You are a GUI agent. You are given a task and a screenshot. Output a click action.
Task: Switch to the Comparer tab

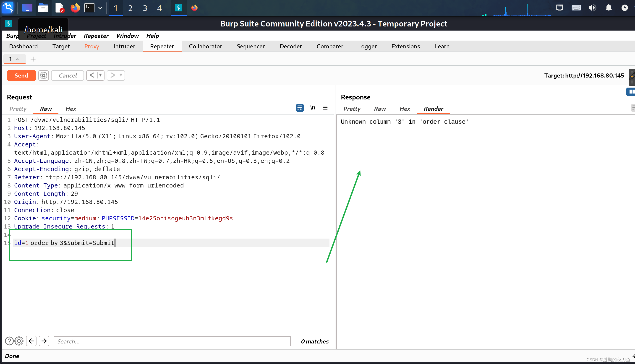[x=330, y=46]
